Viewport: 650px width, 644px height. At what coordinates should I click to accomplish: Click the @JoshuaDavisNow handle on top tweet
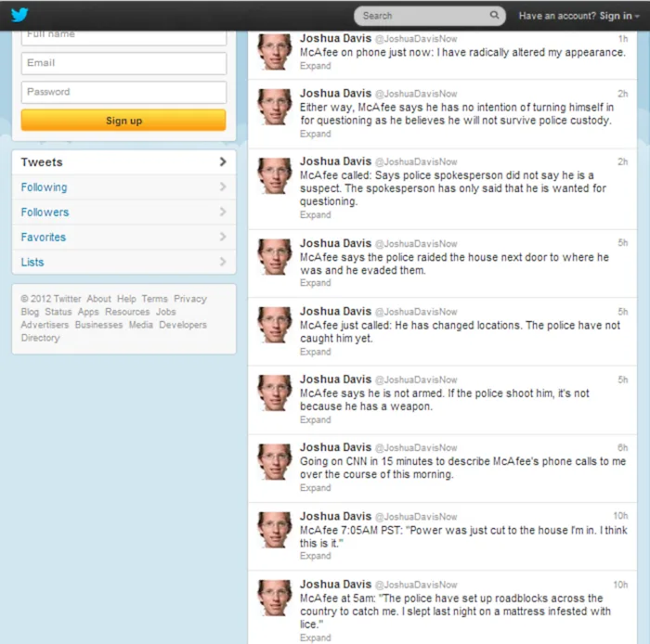click(x=415, y=39)
